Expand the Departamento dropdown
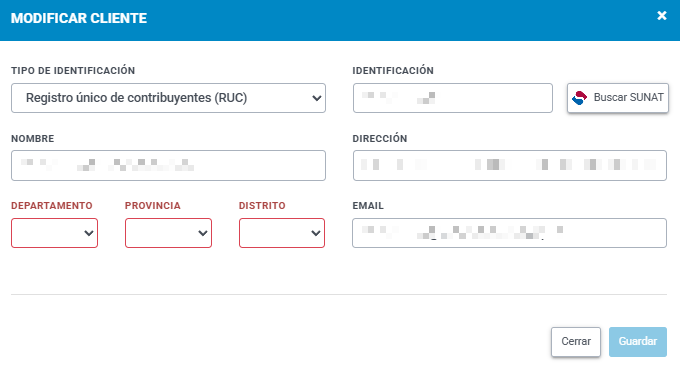The width and height of the screenshot is (680, 366). click(55, 233)
